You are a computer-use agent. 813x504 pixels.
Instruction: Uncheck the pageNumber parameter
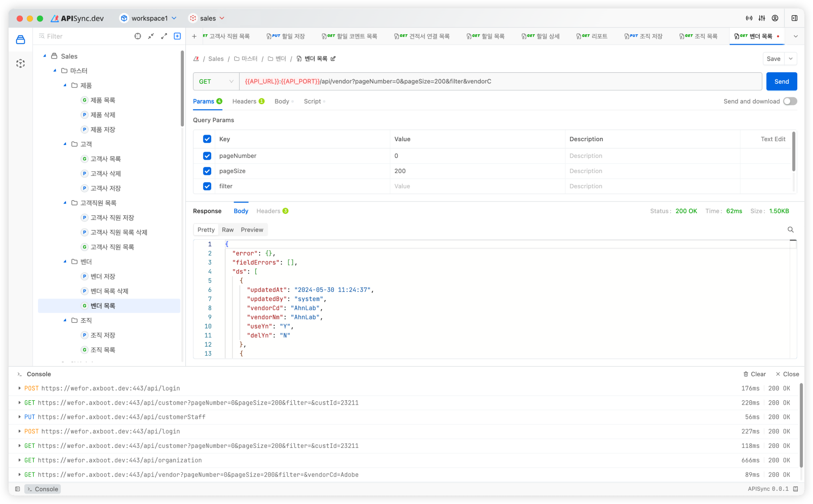207,156
